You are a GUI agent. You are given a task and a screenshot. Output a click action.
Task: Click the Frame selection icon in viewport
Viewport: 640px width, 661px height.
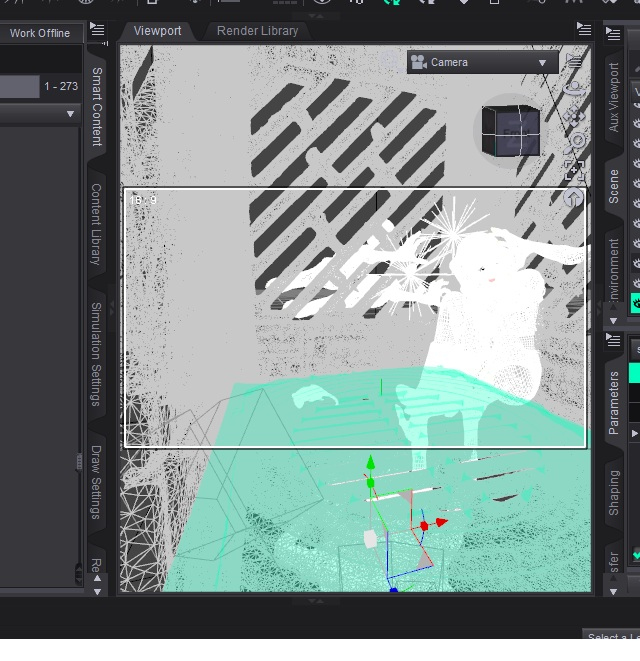click(x=574, y=171)
